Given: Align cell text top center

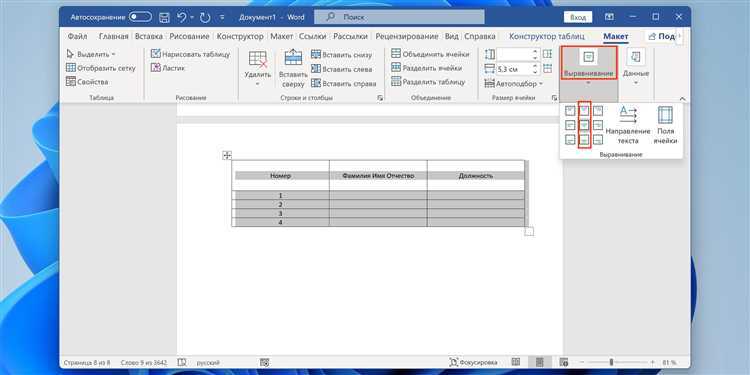Looking at the screenshot, I should click(x=584, y=111).
